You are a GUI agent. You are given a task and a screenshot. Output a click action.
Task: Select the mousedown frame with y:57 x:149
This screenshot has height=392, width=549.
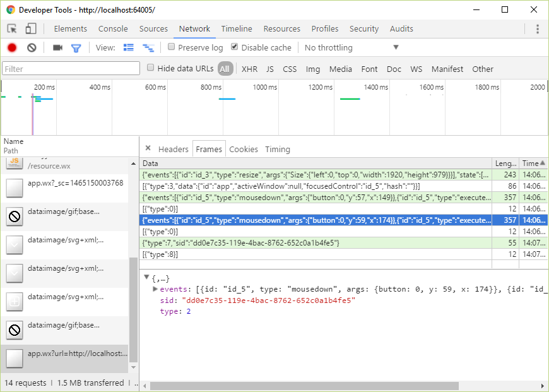coord(344,197)
